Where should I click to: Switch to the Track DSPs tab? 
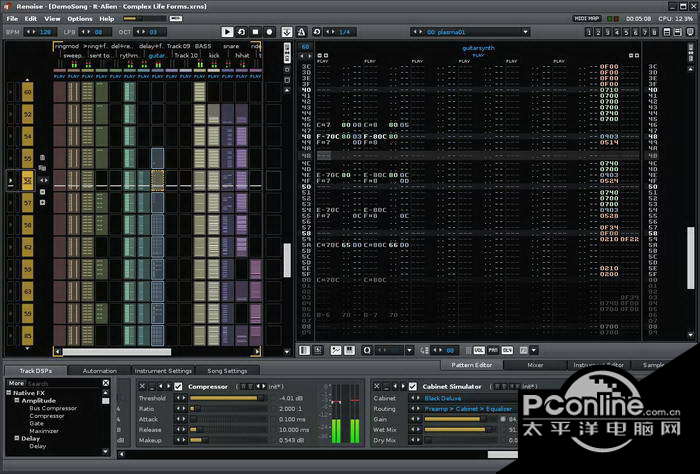(36, 370)
